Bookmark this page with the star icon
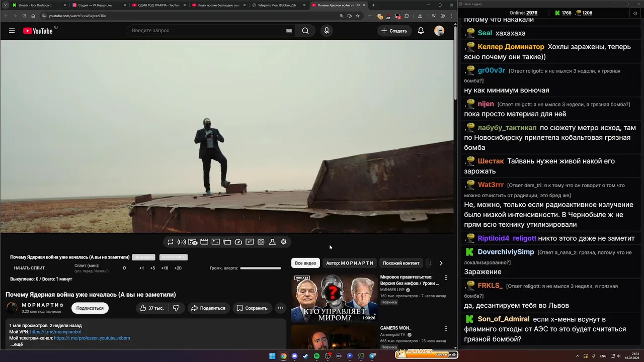Screen dimensions: 644x362 (358, 16)
